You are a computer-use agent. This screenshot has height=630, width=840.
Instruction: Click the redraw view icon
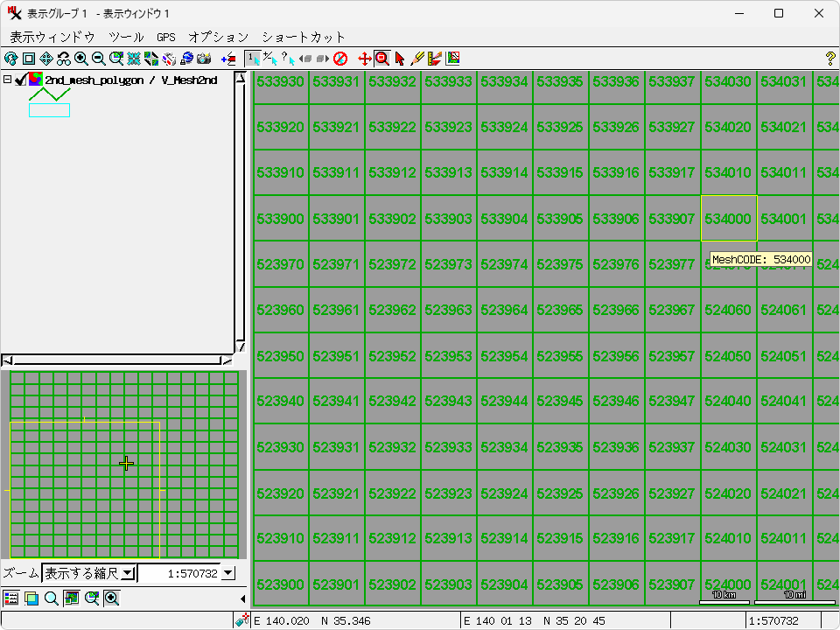[x=10, y=59]
